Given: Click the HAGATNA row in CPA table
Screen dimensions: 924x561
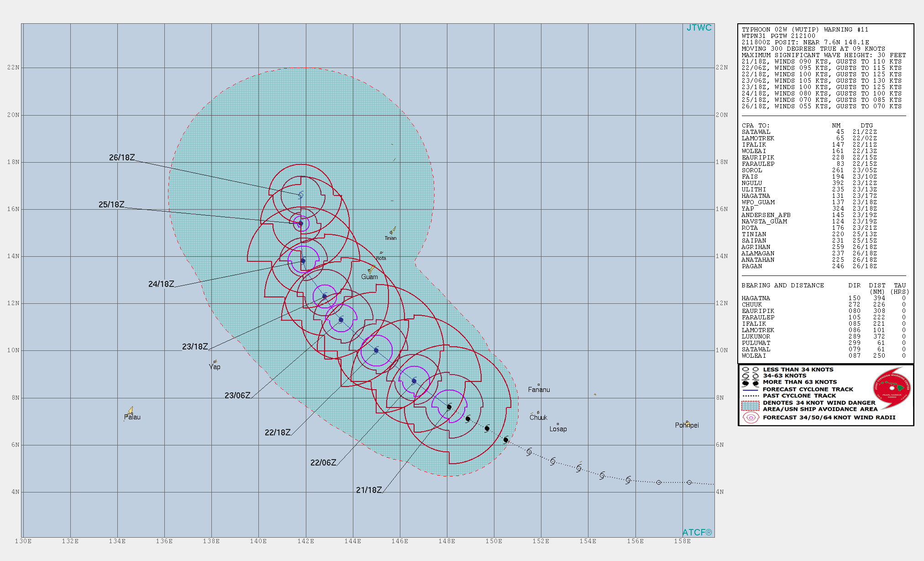Looking at the screenshot, I should [x=809, y=196].
